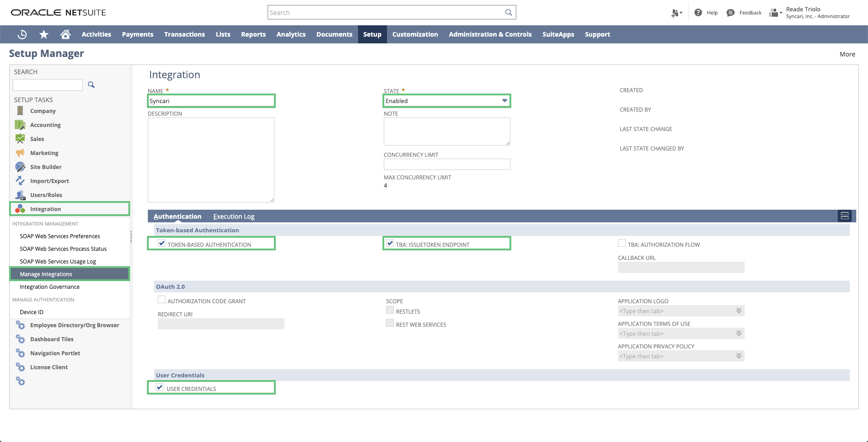The width and height of the screenshot is (868, 442).
Task: Click the Sales chart icon
Action: point(20,139)
